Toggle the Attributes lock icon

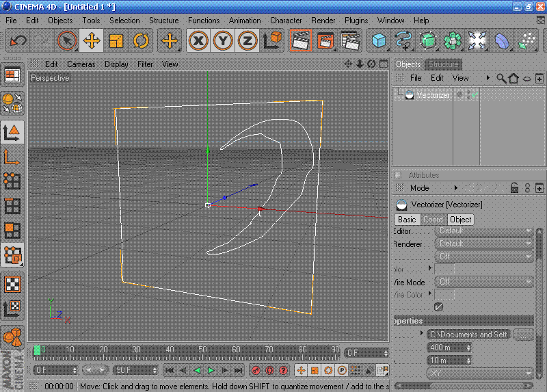pyautogui.click(x=514, y=188)
